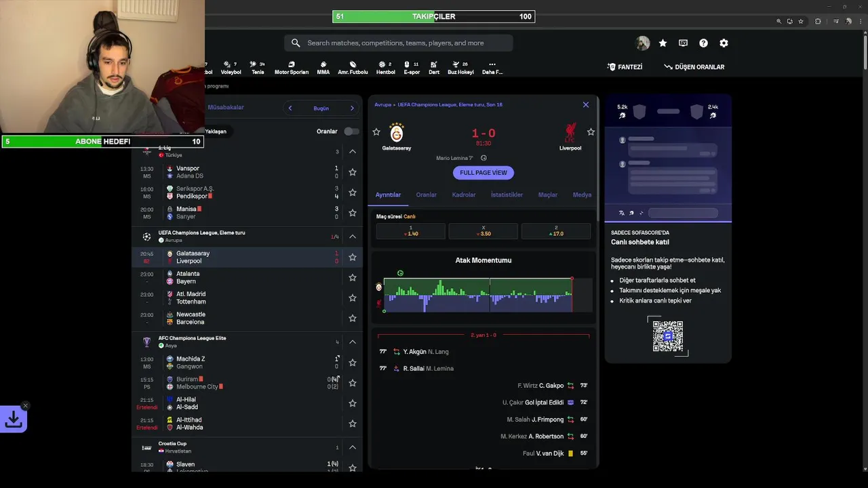Image resolution: width=868 pixels, height=488 pixels.
Task: Toggle the Oranlar odds switch
Action: 351,131
